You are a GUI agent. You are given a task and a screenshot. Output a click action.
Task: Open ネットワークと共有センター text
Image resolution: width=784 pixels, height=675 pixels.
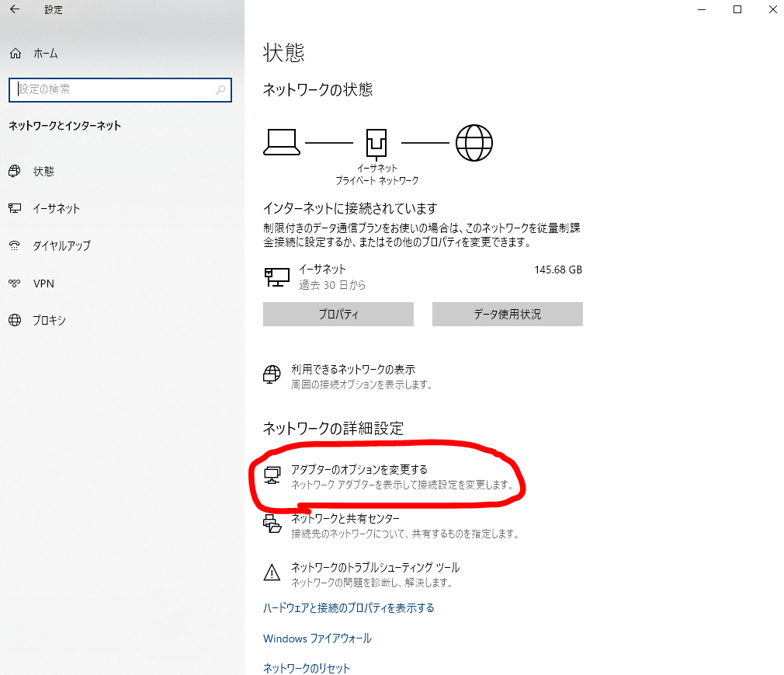[345, 519]
